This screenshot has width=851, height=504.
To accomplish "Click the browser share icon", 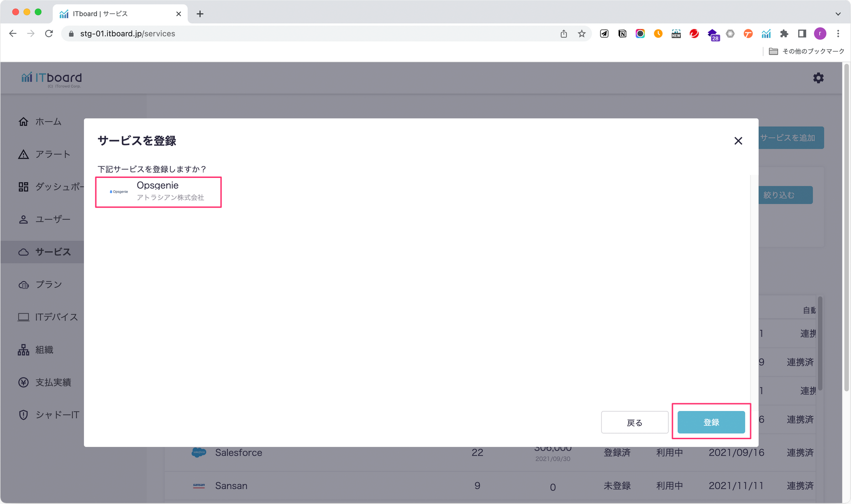I will click(564, 34).
